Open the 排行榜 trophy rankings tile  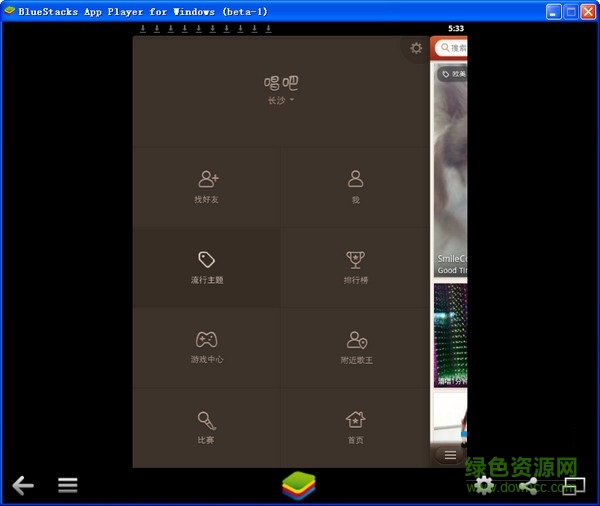pyautogui.click(x=355, y=267)
